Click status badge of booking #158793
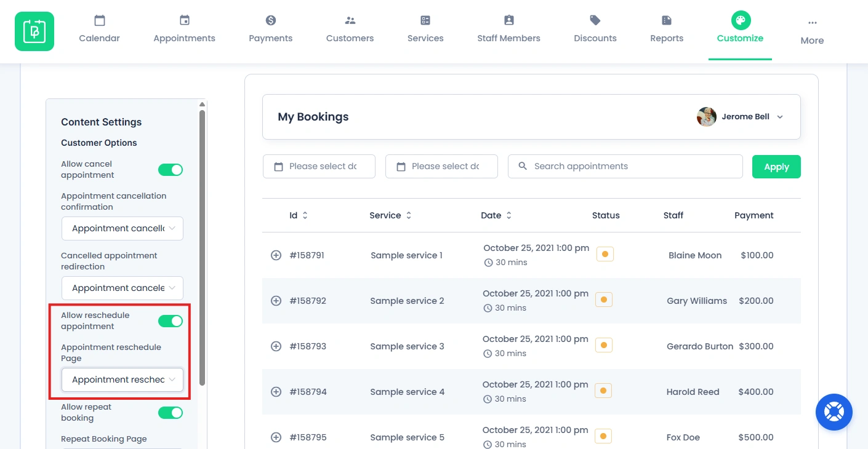This screenshot has width=868, height=449. tap(604, 345)
